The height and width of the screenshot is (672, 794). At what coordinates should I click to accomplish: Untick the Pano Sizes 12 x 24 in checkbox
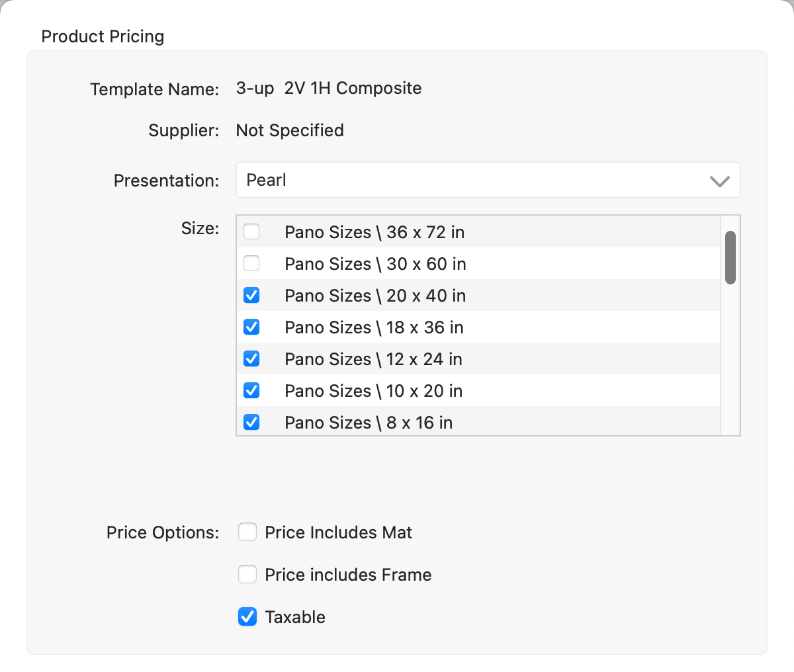(x=251, y=359)
